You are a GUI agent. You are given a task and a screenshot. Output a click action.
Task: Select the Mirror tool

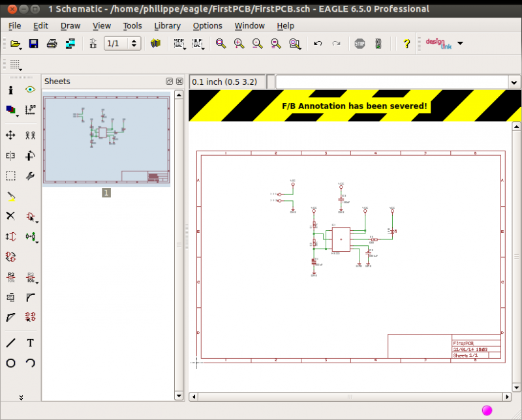pyautogui.click(x=10, y=156)
